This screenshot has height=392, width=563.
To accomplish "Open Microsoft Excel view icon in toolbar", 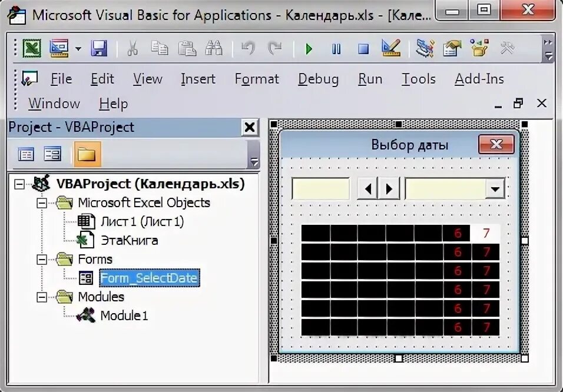I will (x=32, y=48).
